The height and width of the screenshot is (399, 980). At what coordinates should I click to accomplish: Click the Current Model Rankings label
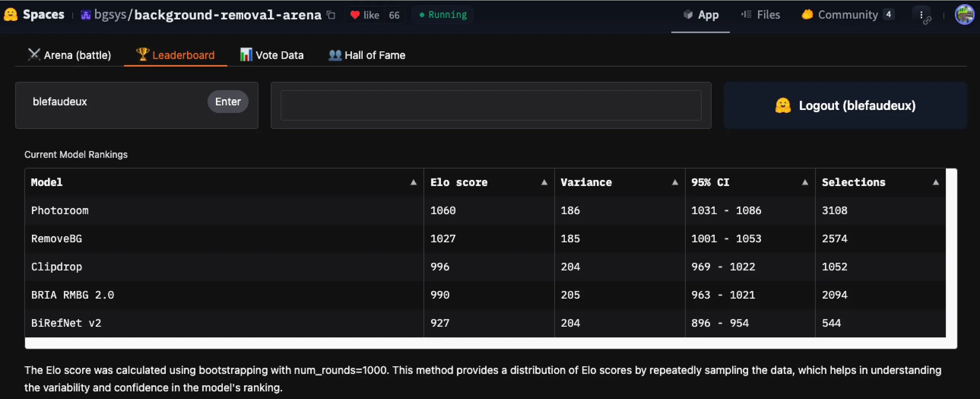(x=76, y=154)
